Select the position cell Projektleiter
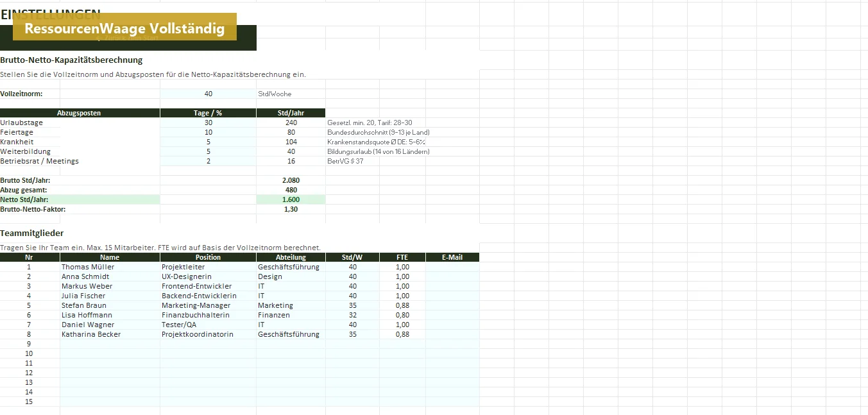The image size is (868, 415). [208, 267]
